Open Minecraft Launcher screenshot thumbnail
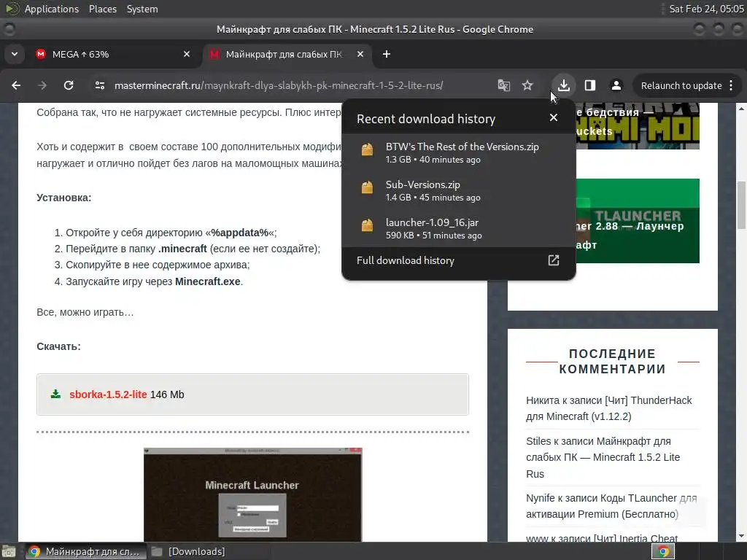747x560 pixels. click(252, 494)
